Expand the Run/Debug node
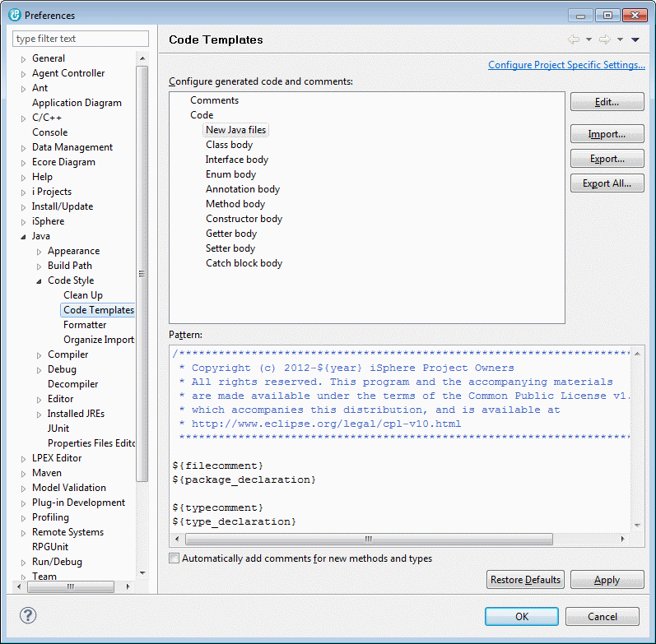 [23, 563]
